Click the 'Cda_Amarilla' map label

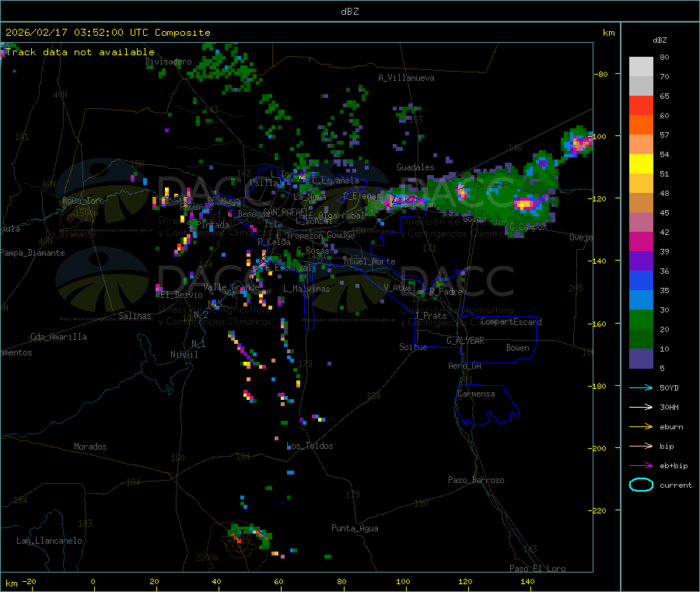(58, 337)
